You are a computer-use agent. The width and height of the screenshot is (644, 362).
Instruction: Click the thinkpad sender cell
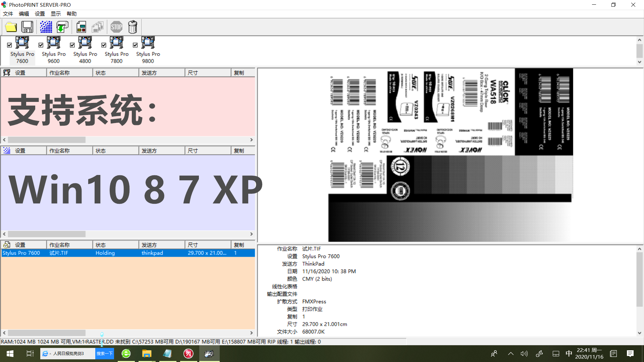click(x=152, y=253)
